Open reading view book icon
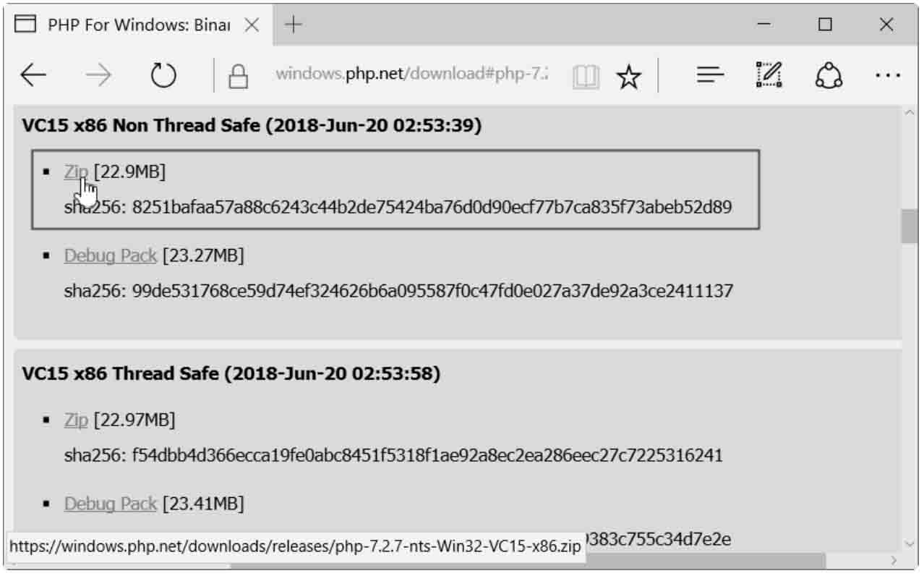 pyautogui.click(x=586, y=75)
